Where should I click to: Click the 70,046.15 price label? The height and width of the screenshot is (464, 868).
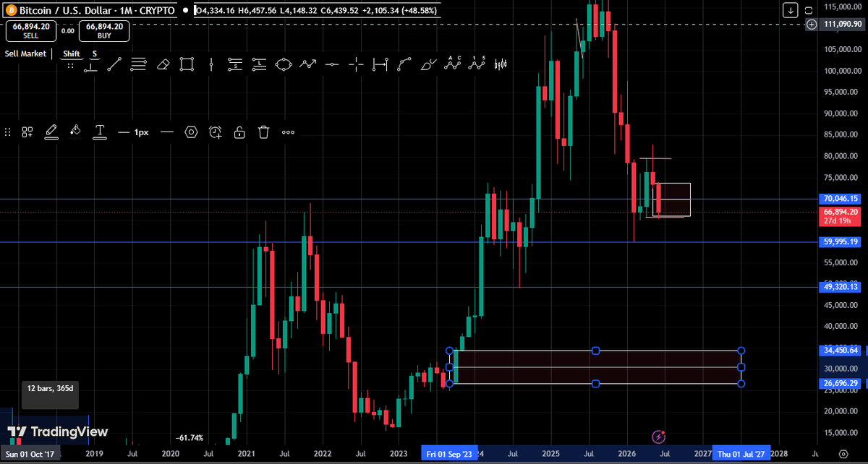(x=841, y=198)
